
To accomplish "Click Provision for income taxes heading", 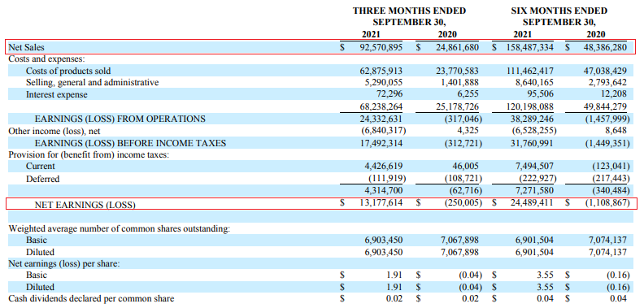I will tap(90, 155).
